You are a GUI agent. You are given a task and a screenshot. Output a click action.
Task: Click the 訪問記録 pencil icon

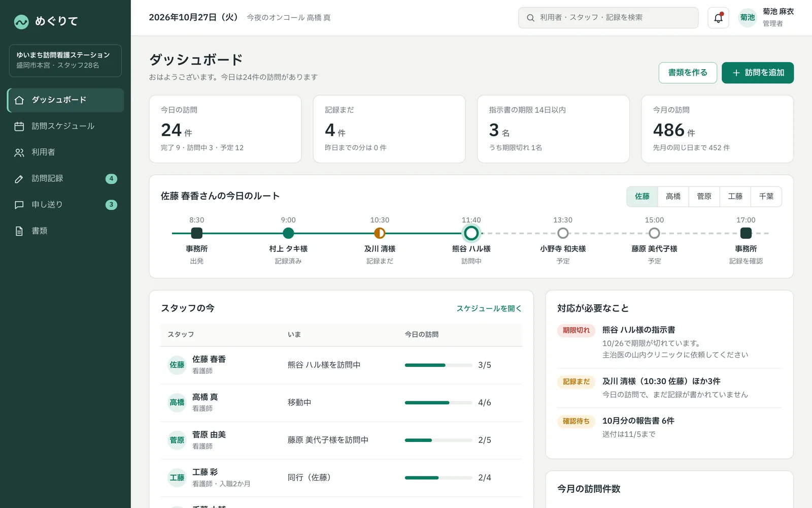[x=19, y=179]
